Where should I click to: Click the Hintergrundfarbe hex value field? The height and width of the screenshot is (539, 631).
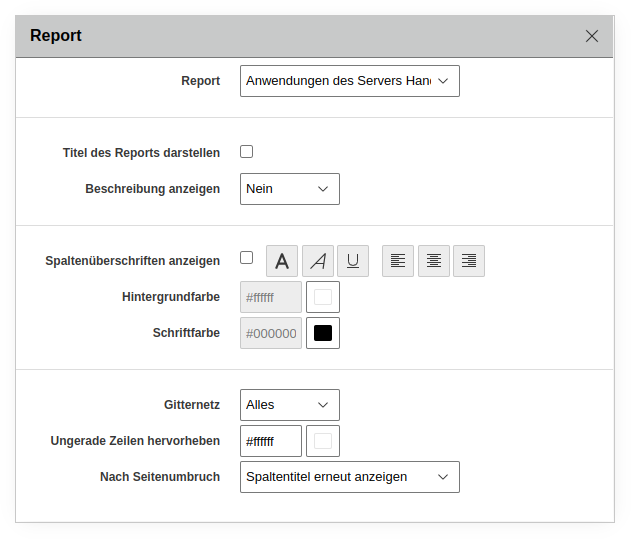[x=271, y=297]
